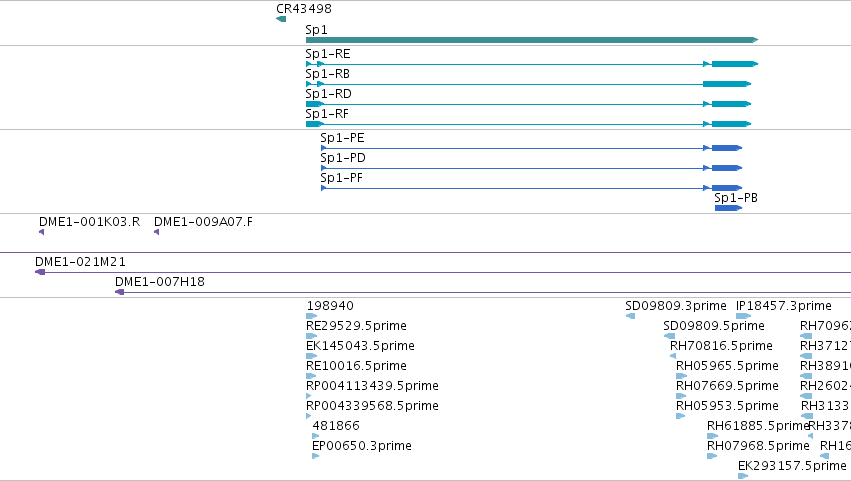Viewport: 851px width, 481px height.
Task: Click the RH07669.5prime label
Action: pos(727,387)
